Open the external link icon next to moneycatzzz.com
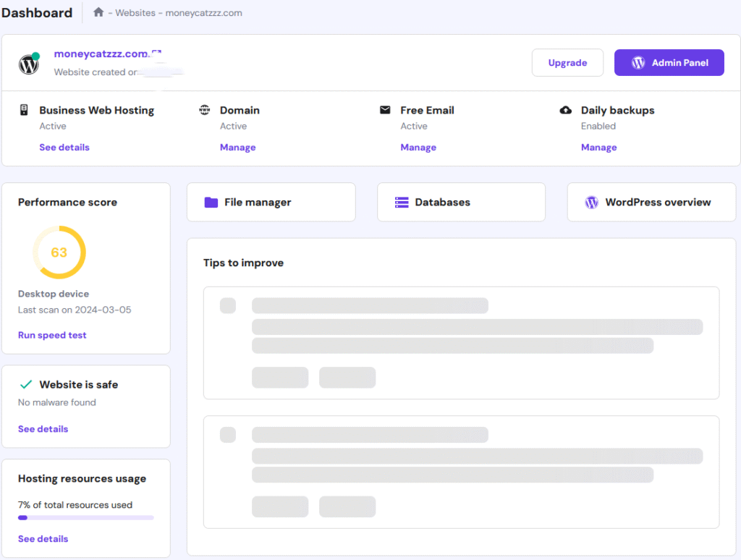The width and height of the screenshot is (741, 560). click(x=156, y=54)
